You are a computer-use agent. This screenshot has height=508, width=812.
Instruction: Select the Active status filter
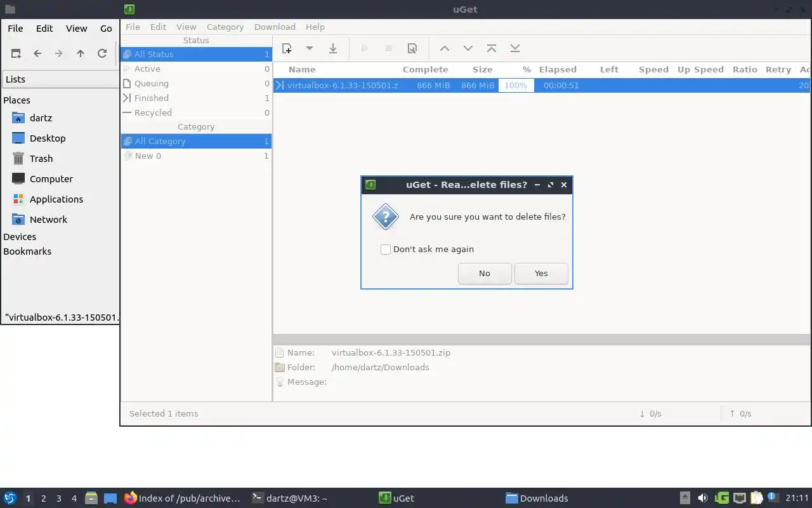(196, 69)
